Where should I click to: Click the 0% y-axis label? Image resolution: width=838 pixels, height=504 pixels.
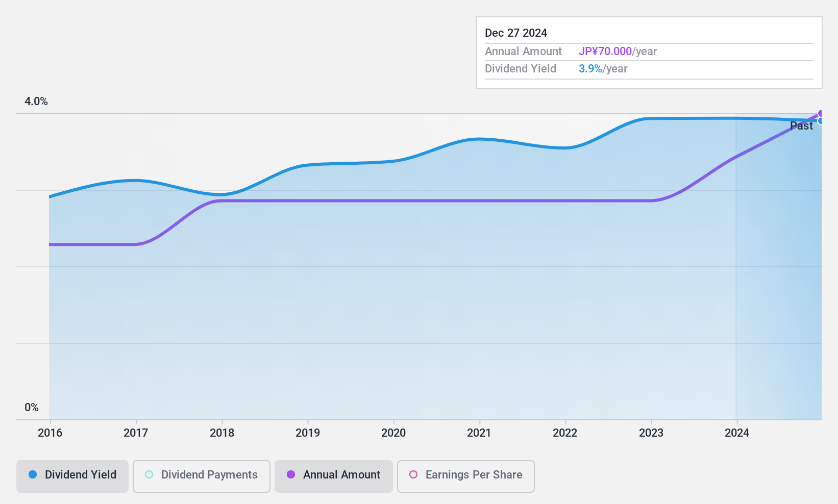click(32, 407)
